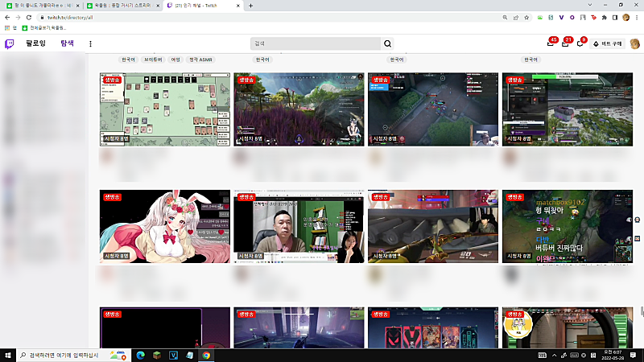Viewport: 644px width, 362px height.
Task: Click the Twitch logo home icon
Action: click(9, 43)
